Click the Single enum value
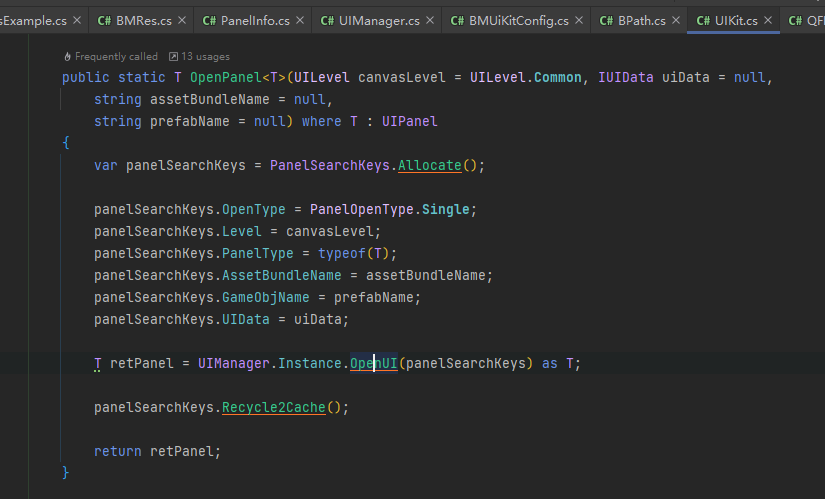This screenshot has height=499, width=825. pyautogui.click(x=446, y=209)
